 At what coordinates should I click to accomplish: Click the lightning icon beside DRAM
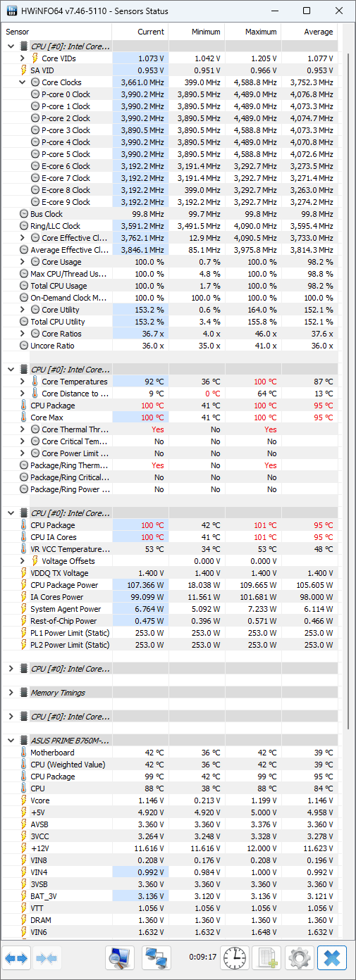[x=25, y=920]
